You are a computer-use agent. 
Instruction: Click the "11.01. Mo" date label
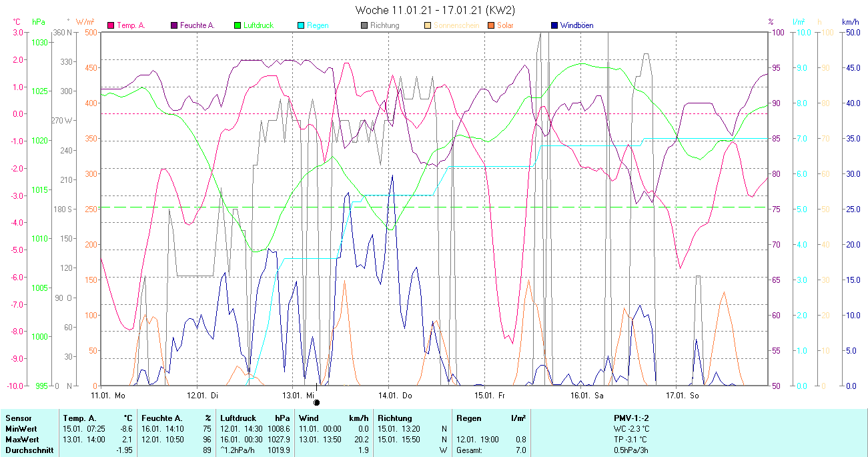point(109,395)
